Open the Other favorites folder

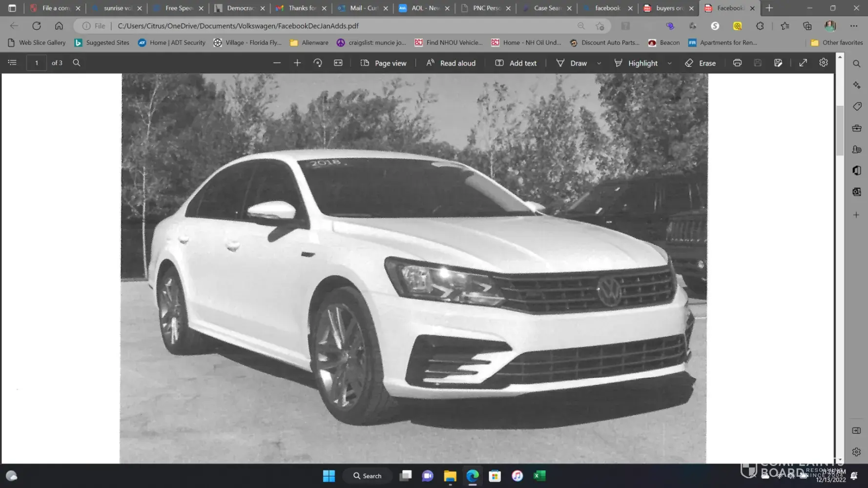point(837,42)
